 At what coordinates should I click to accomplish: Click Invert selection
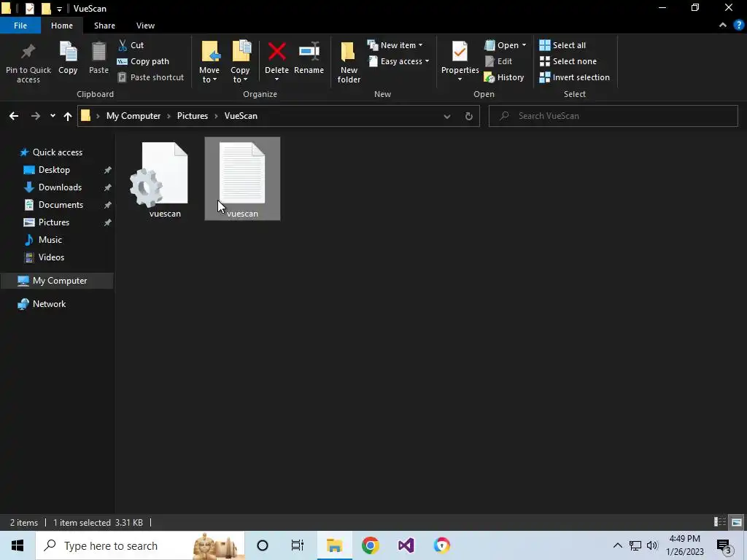pos(575,77)
